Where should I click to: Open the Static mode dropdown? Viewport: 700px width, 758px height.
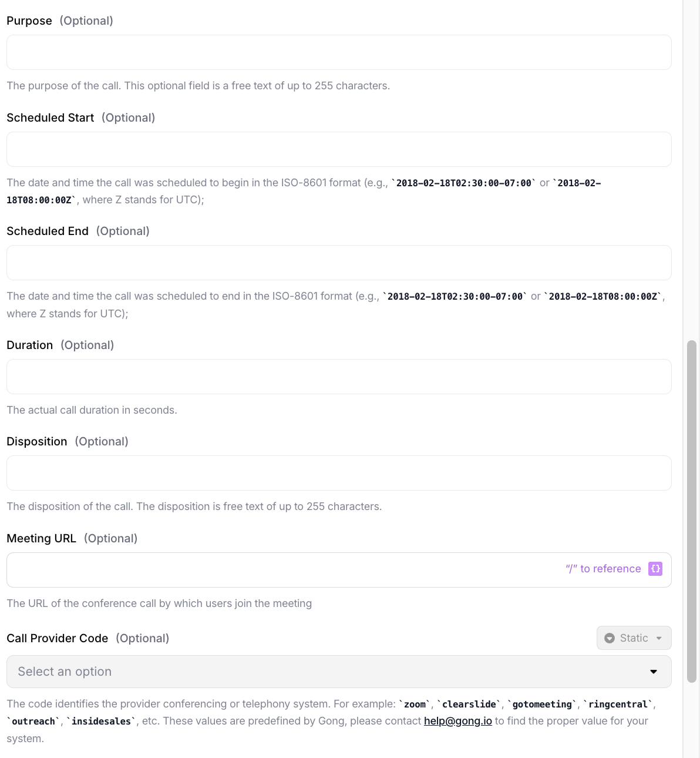(634, 638)
